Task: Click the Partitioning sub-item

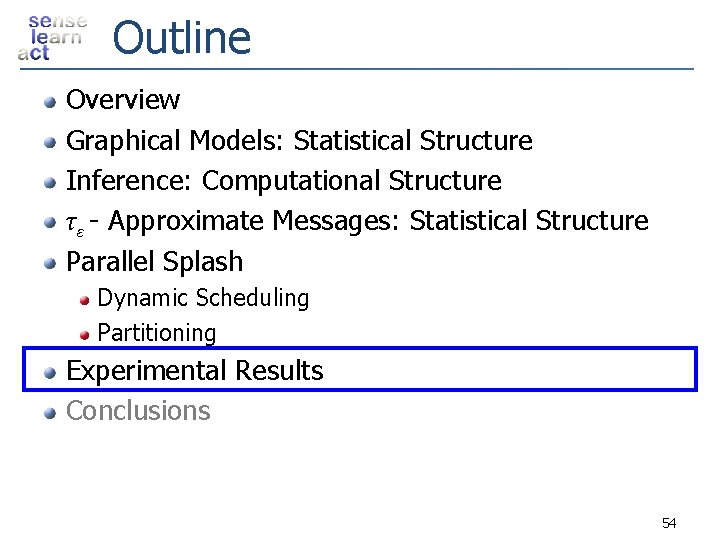Action: (x=157, y=332)
